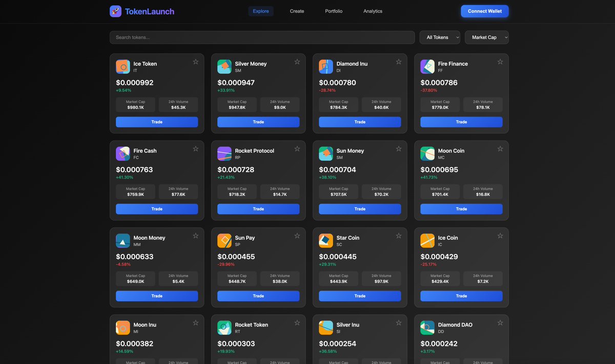Open the Analytics tab
Image resolution: width=615 pixels, height=364 pixels.
point(373,11)
